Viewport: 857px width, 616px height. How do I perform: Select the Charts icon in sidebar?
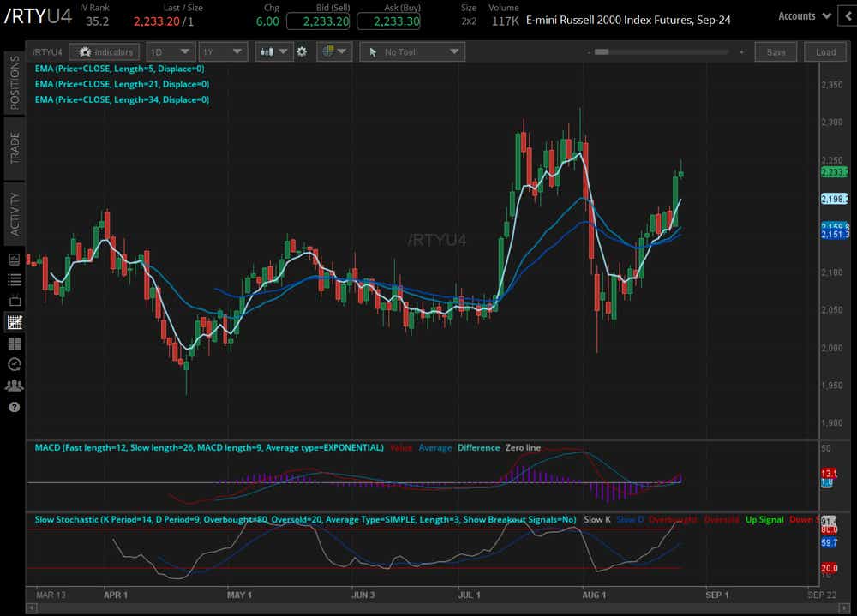15,322
